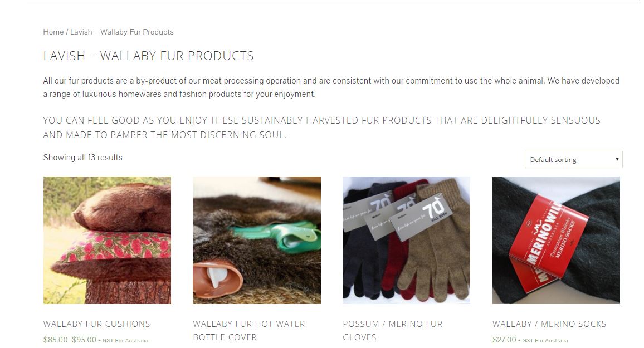Open the Home breadcrumb link
Screen dimensions: 644x348
tap(53, 32)
